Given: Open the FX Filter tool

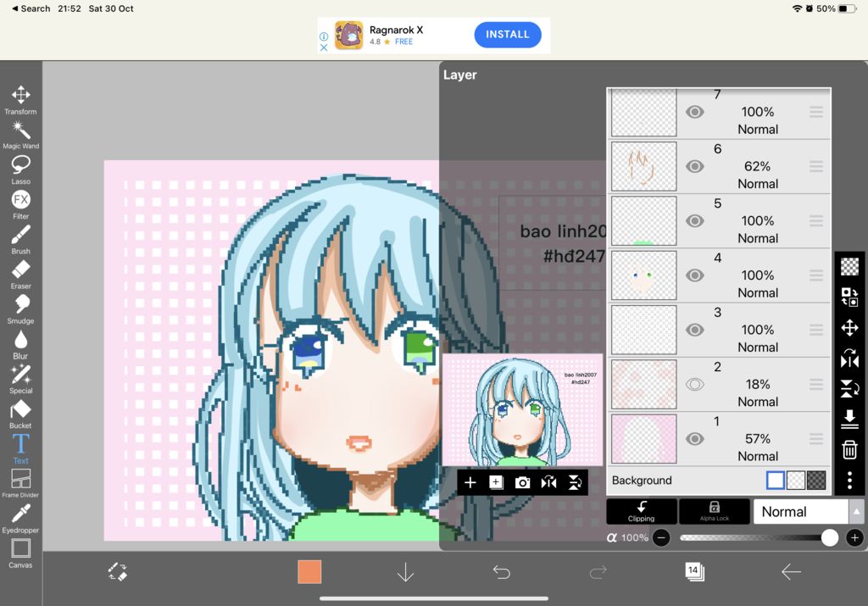Looking at the screenshot, I should point(20,205).
